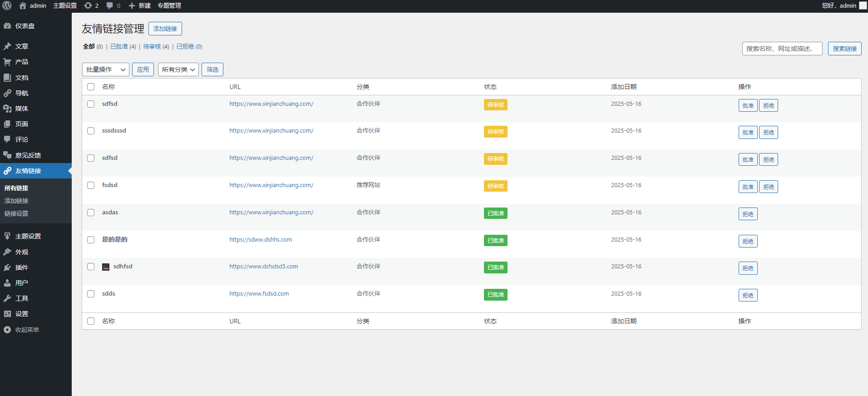Open 链接设置 submenu item
The image size is (868, 396).
tap(16, 213)
